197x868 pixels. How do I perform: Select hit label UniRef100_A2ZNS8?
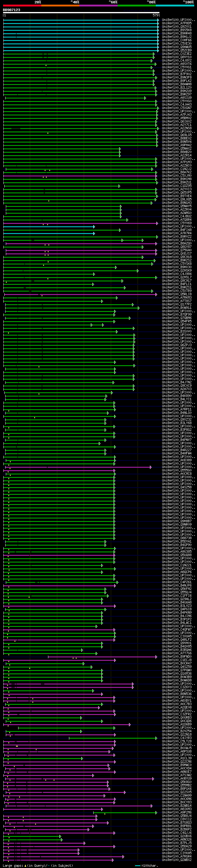click(x=177, y=128)
